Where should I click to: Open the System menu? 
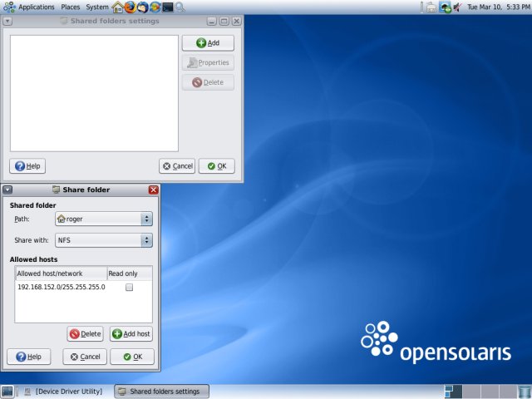click(x=97, y=7)
